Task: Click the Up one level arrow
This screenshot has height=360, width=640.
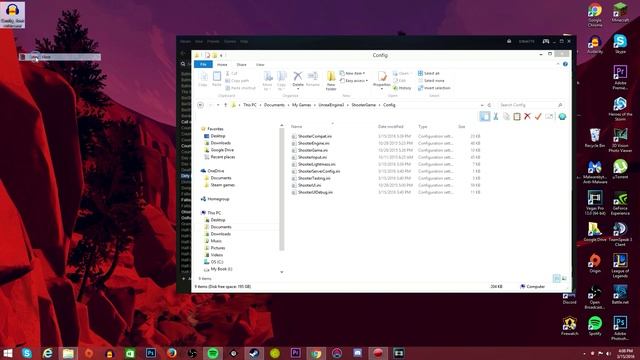Action: (225, 105)
